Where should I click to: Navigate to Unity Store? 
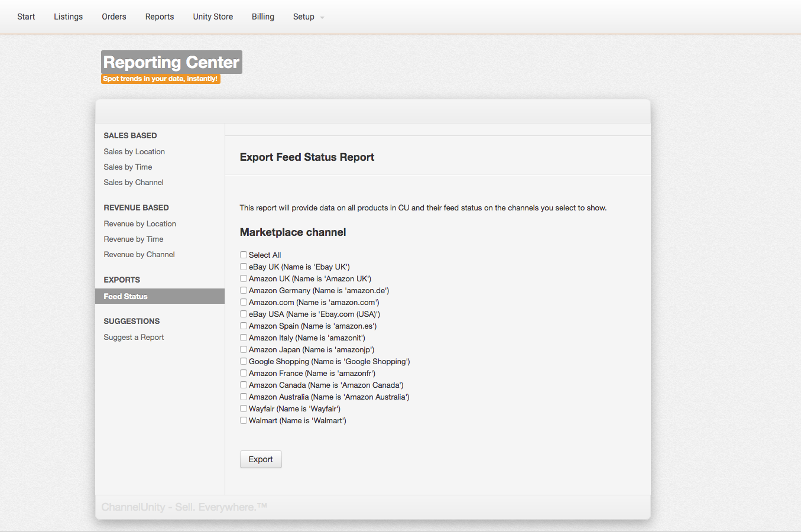[213, 17]
